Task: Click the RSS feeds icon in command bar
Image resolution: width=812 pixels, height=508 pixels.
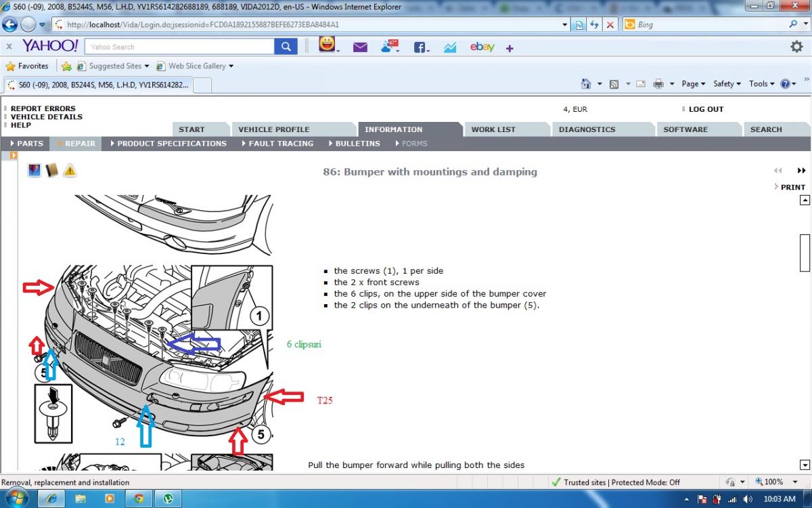Action: click(614, 84)
